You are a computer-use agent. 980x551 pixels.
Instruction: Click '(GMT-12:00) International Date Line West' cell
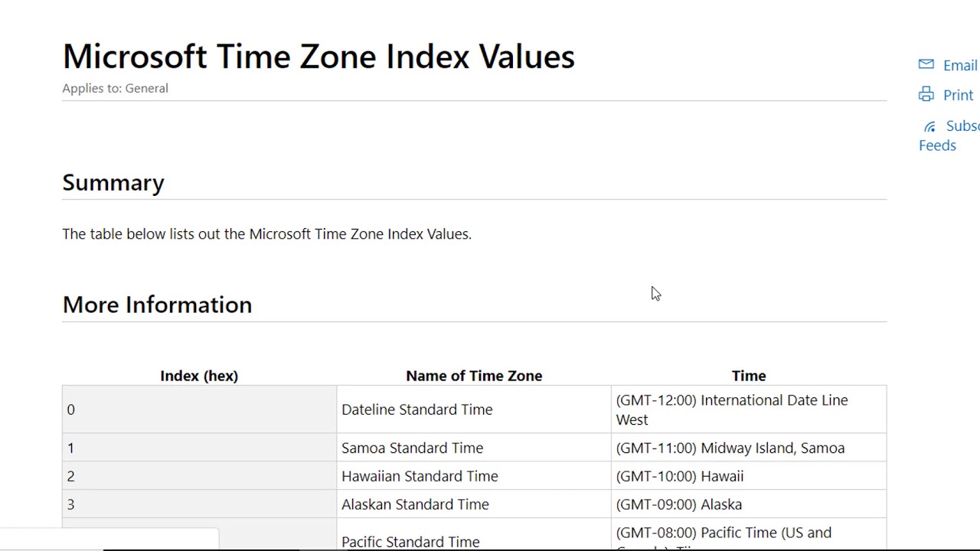(749, 409)
